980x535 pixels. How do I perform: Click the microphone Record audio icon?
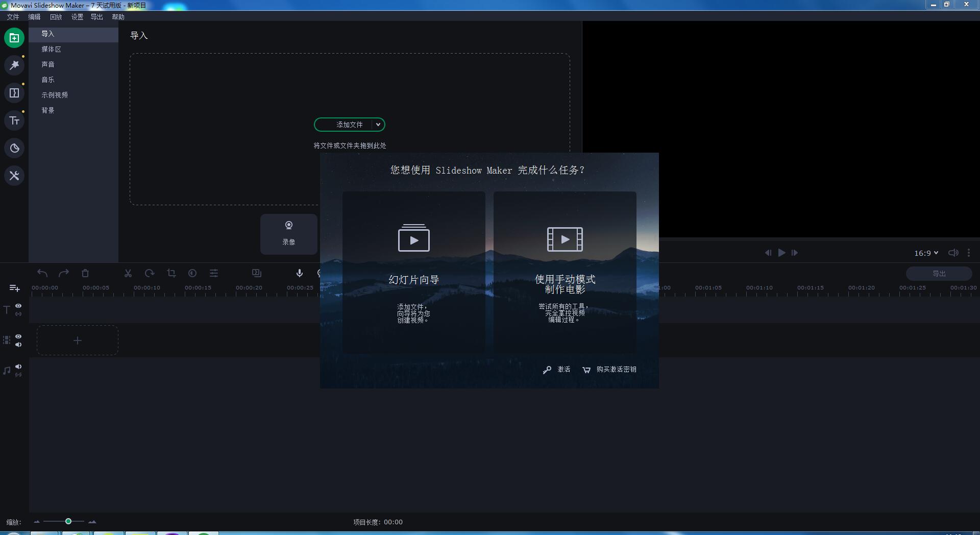(x=300, y=273)
